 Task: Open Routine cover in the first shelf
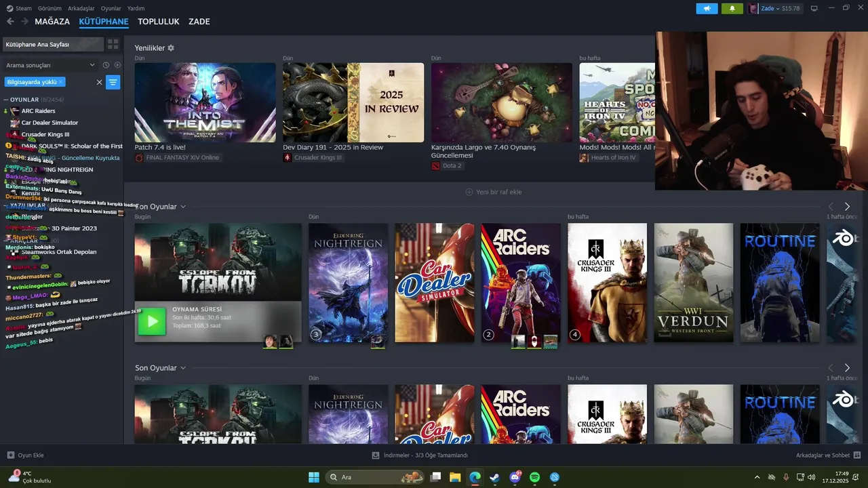(780, 283)
